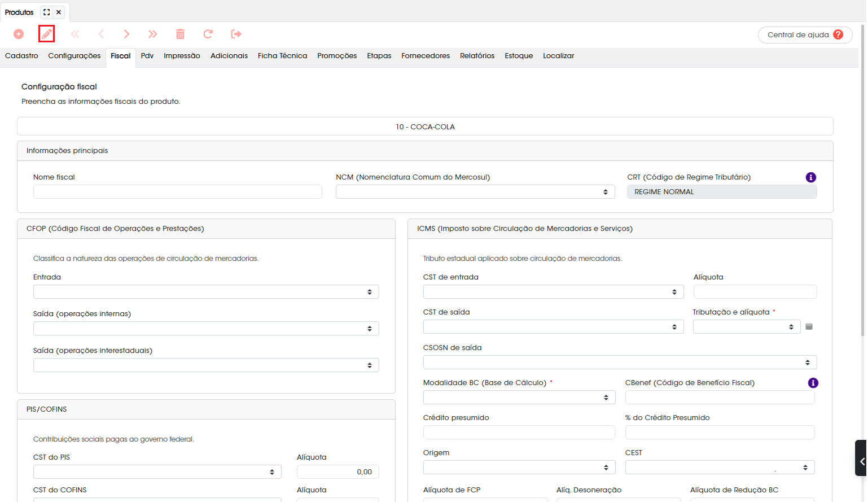The width and height of the screenshot is (868, 502).
Task: Expand the side panel arrow at right edge
Action: (x=861, y=458)
